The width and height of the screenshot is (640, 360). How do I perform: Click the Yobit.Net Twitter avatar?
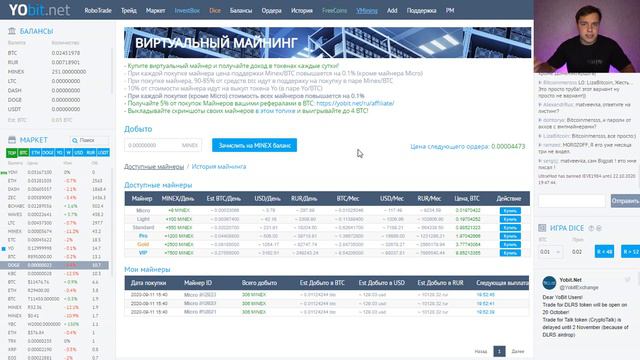(549, 283)
